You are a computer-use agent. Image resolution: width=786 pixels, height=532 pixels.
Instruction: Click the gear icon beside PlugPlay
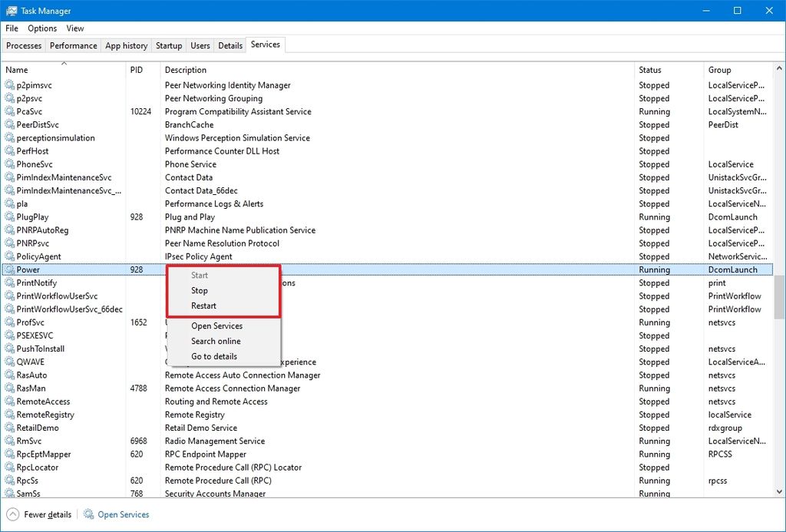tap(9, 216)
